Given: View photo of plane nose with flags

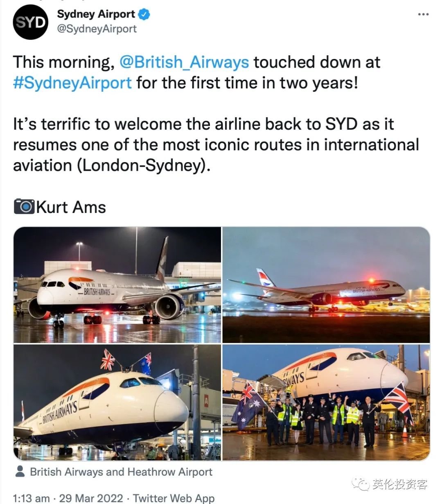Looking at the screenshot, I should 117,402.
